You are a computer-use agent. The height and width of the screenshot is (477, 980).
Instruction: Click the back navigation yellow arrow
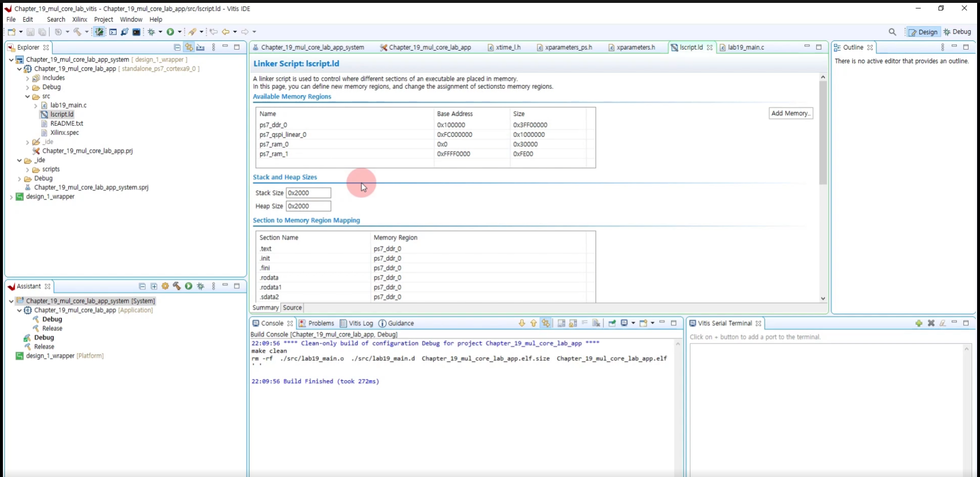225,32
